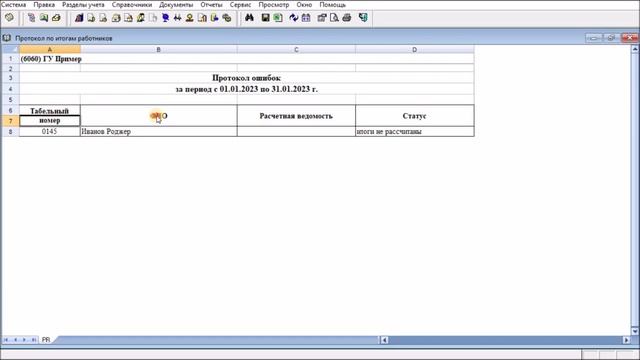Click the teal exit icon at toolbar end
Viewport: 640px width, 360px height.
click(363, 18)
